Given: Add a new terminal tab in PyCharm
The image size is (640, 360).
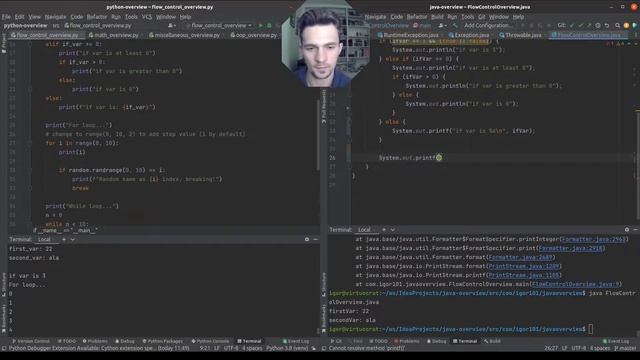Looking at the screenshot, I should point(64,240).
